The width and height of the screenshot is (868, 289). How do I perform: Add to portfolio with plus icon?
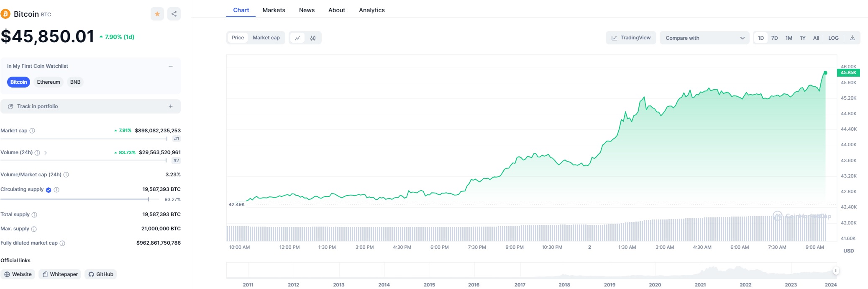pos(171,106)
